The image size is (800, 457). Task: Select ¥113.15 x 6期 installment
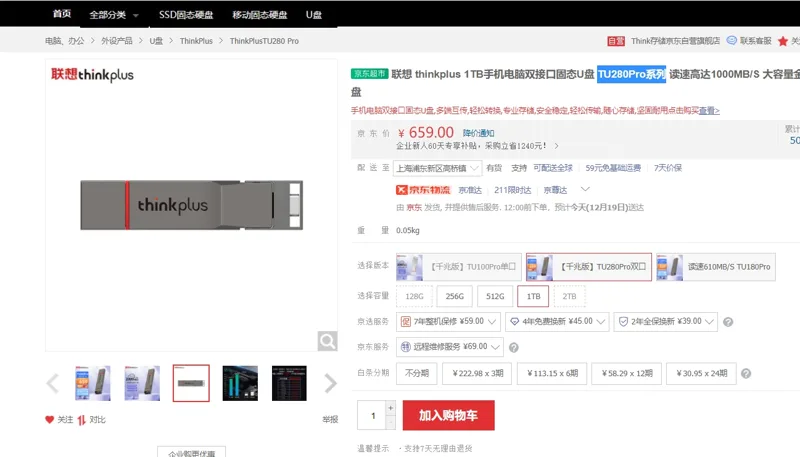tap(552, 373)
